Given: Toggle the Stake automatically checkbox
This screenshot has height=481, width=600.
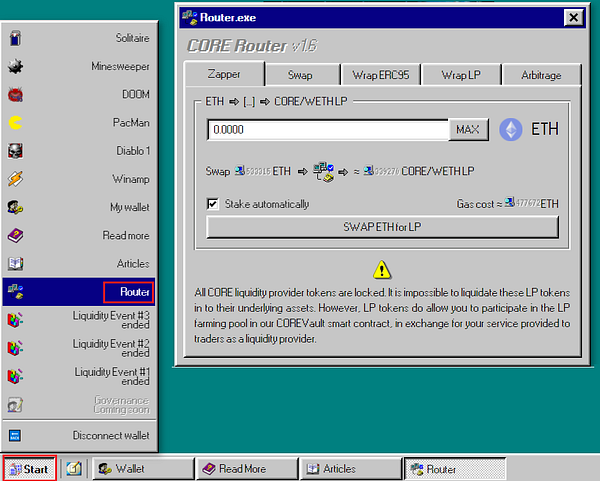Looking at the screenshot, I should coord(212,204).
